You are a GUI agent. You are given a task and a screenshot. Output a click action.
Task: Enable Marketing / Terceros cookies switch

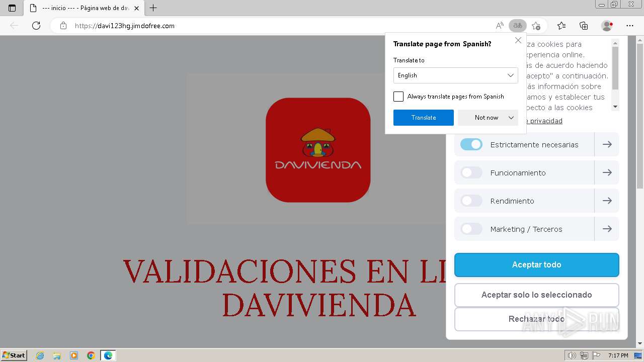[471, 229]
